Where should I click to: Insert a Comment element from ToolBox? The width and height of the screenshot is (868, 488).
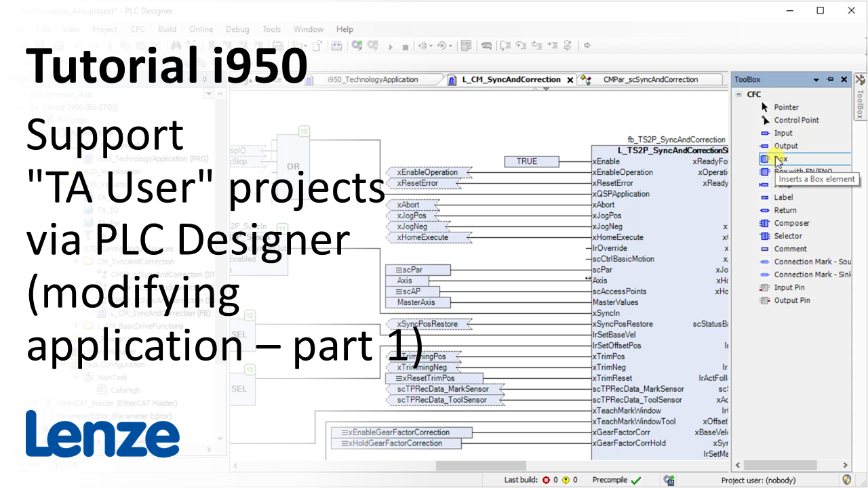click(790, 249)
